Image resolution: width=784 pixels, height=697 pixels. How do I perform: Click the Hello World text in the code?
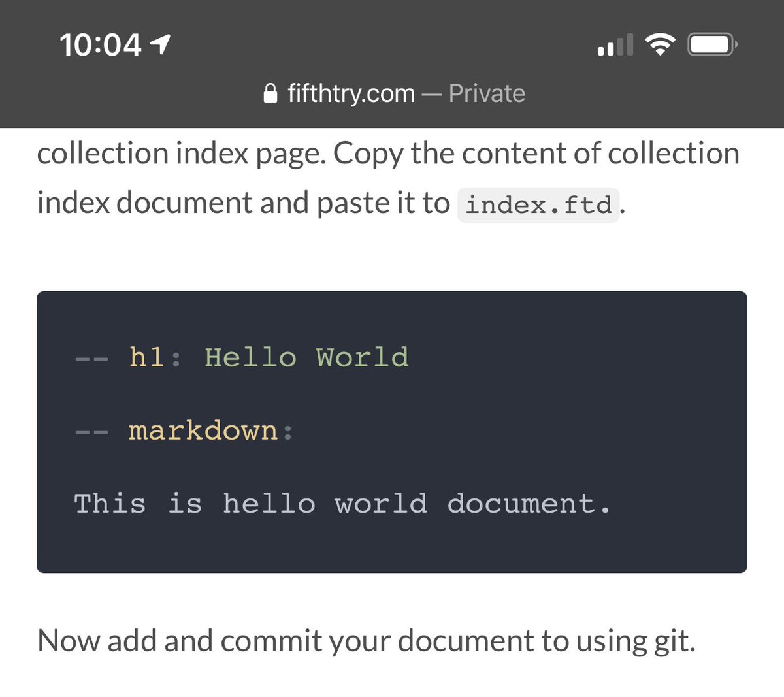pyautogui.click(x=307, y=357)
